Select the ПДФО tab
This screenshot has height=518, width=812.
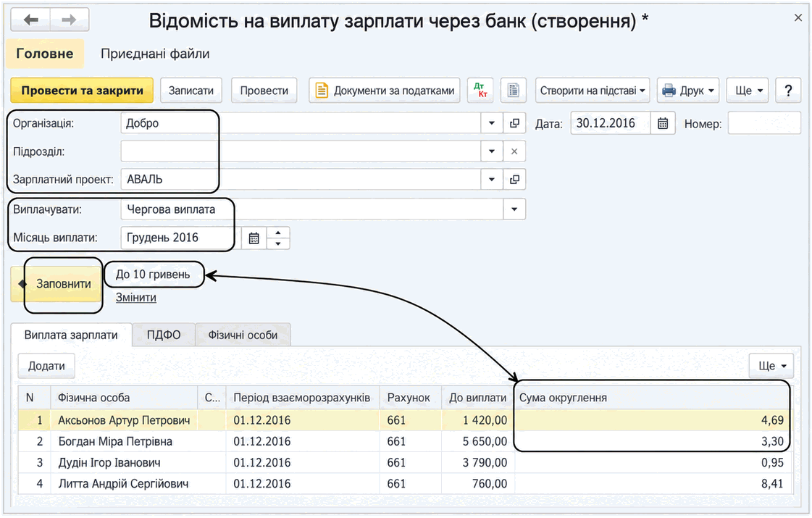coord(164,335)
